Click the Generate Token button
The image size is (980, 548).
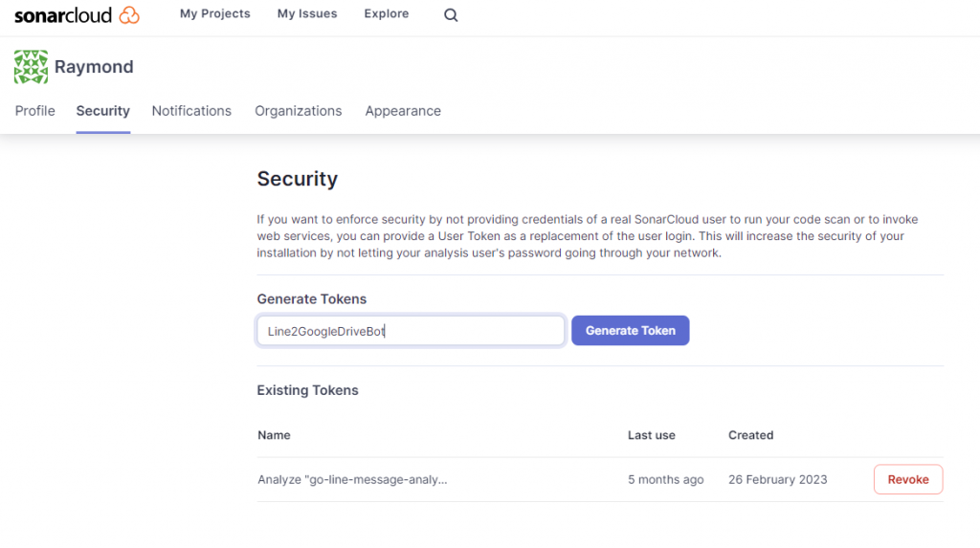click(x=631, y=331)
